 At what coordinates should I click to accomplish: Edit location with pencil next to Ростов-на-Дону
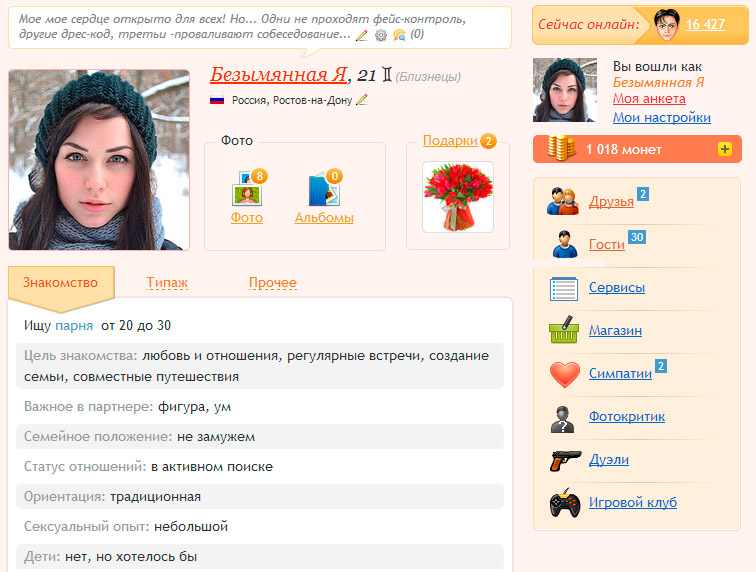pos(362,100)
